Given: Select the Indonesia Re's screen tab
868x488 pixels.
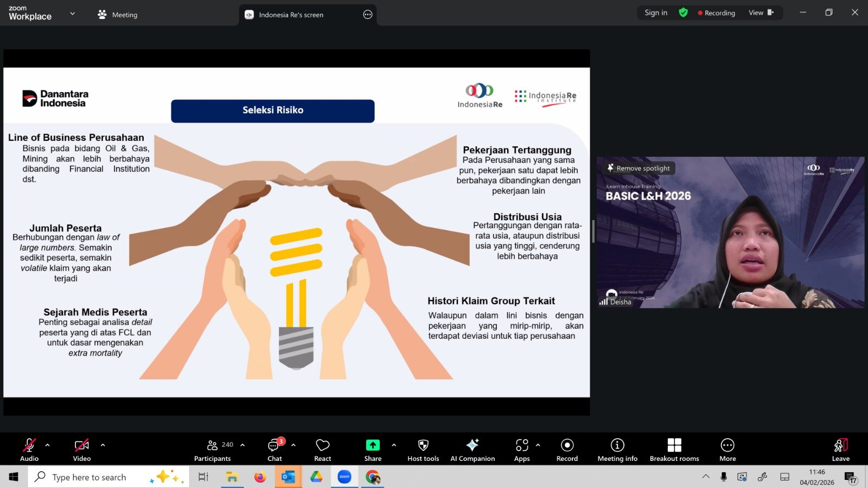Looking at the screenshot, I should (x=291, y=15).
